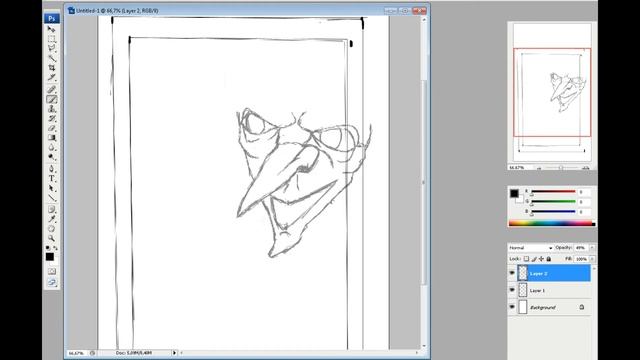This screenshot has height=360, width=640.
Task: Hide Layer 1 with its eye icon
Action: (x=512, y=290)
